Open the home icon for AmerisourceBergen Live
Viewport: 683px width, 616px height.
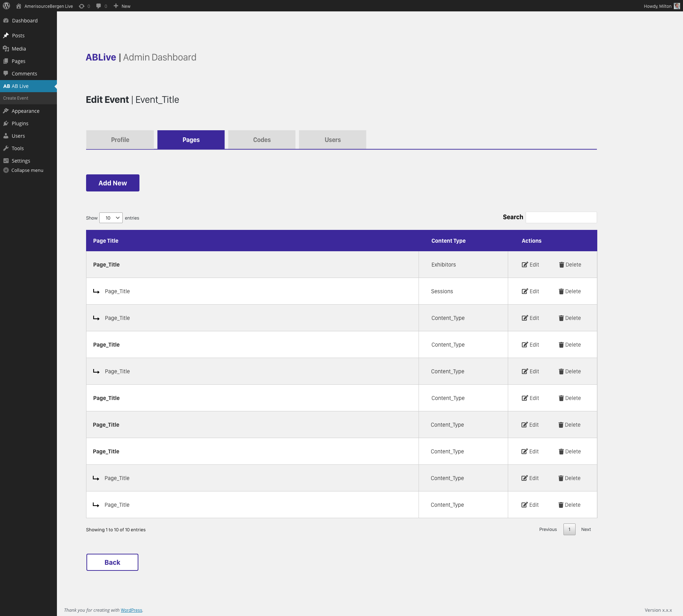tap(19, 6)
